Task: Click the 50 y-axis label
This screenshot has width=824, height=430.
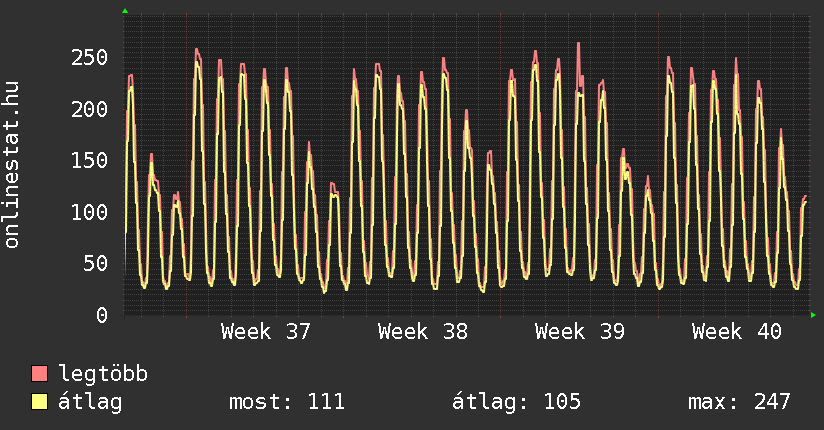Action: coord(96,263)
